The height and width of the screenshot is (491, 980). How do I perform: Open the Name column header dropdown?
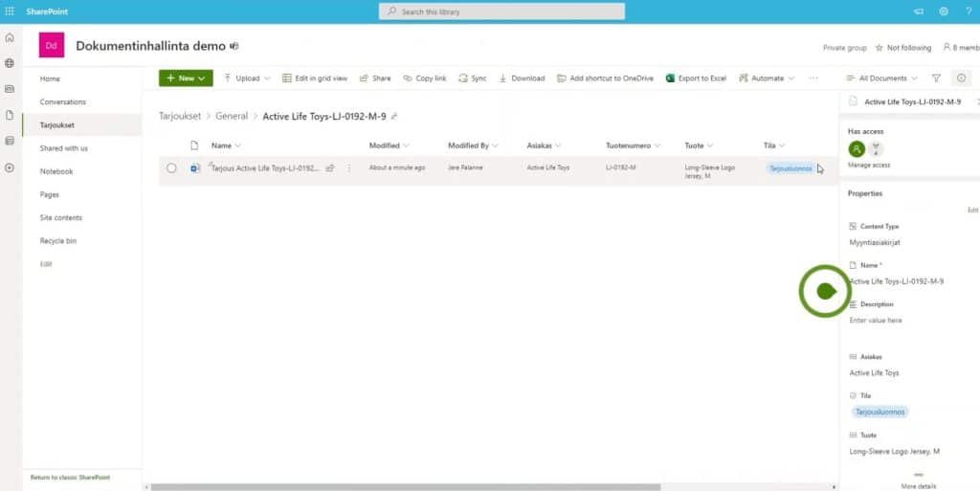pyautogui.click(x=226, y=145)
